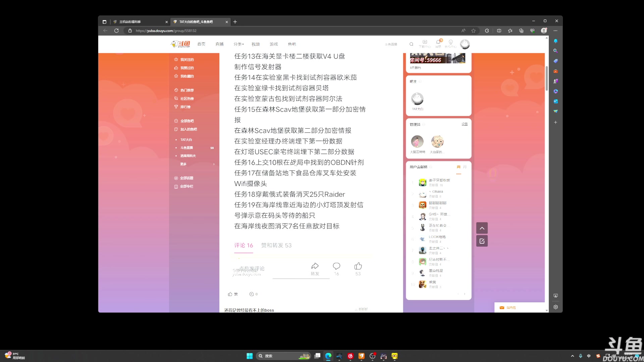This screenshot has height=362, width=644.
Task: Click the 转发 share button
Action: [315, 268]
